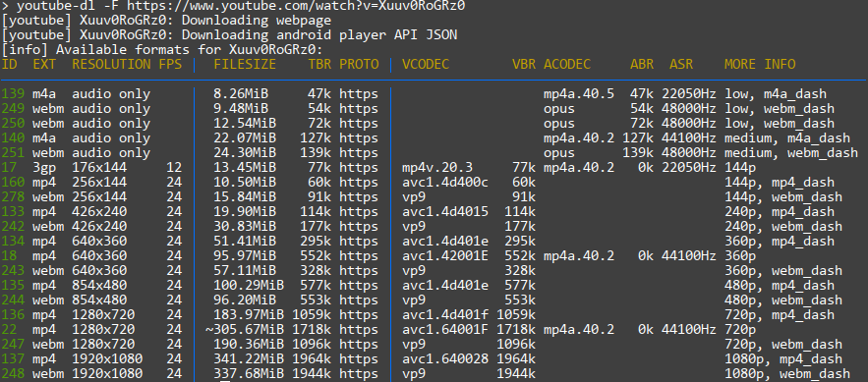This screenshot has height=382, width=868.
Task: Click the filesize 337.68MiB
Action: click(x=249, y=374)
